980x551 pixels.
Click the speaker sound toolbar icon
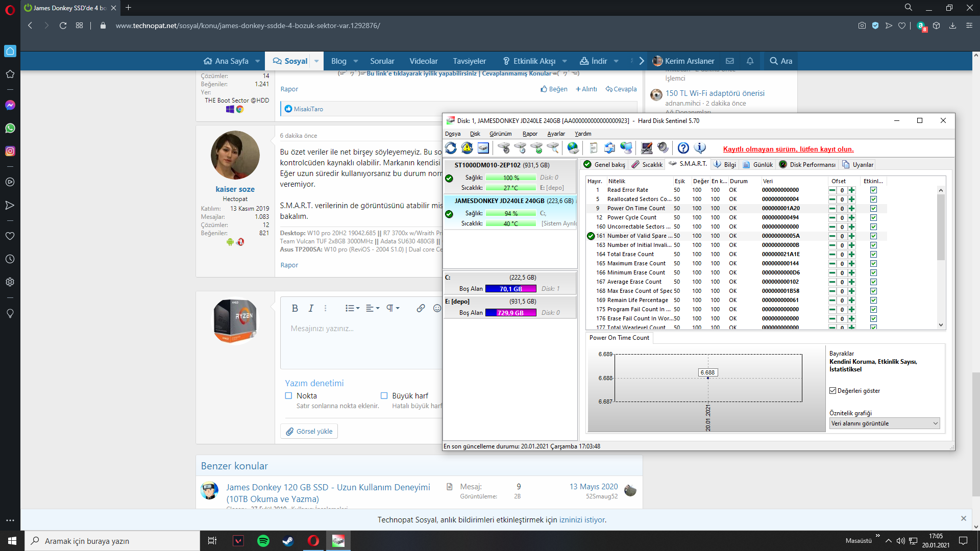click(x=663, y=148)
